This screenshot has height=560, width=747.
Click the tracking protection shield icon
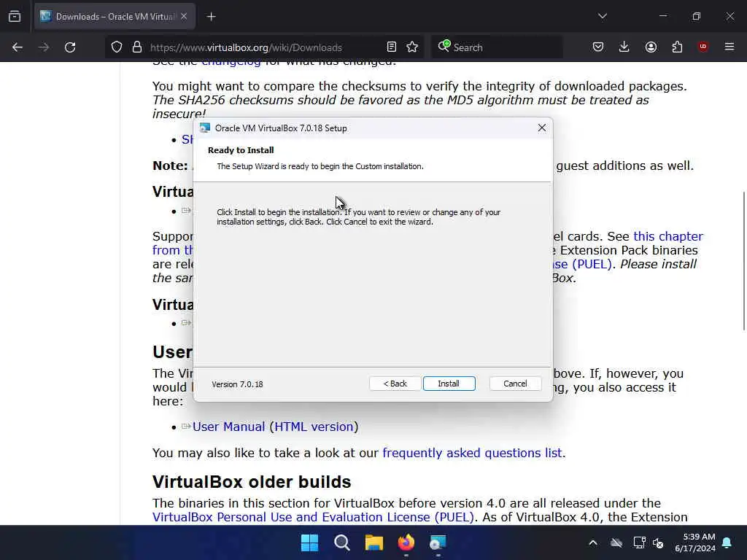pyautogui.click(x=117, y=47)
